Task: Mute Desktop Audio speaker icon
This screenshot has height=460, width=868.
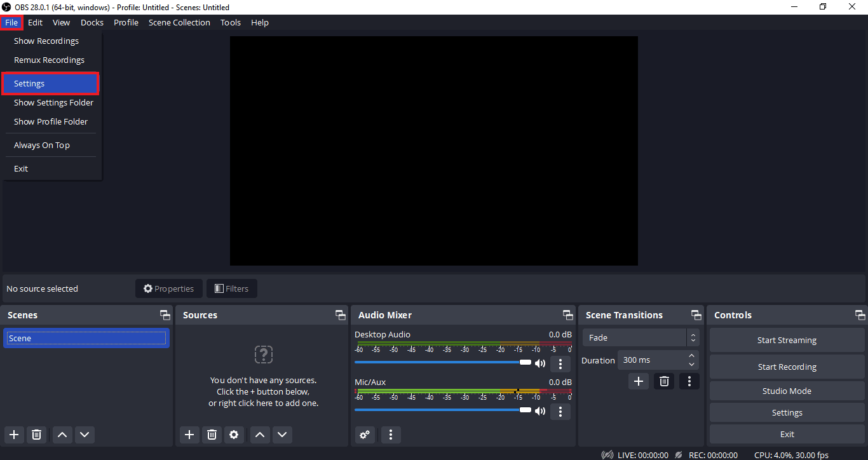Action: (540, 363)
